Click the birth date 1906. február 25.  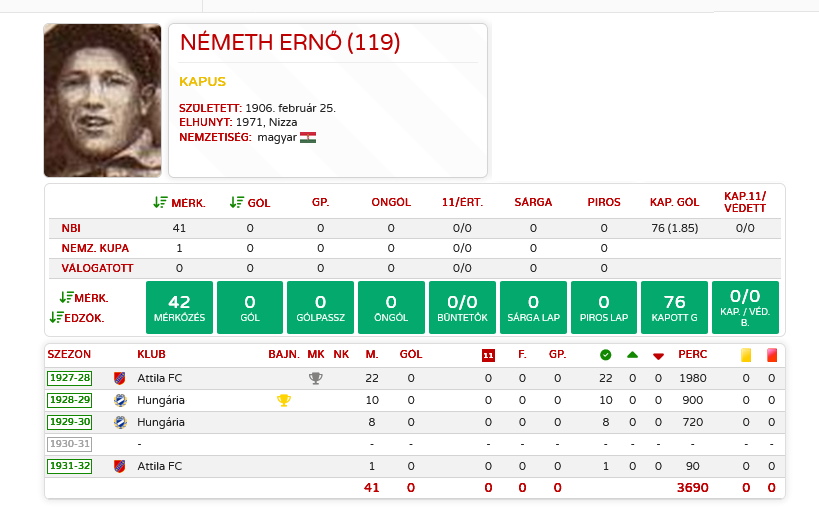pos(290,108)
